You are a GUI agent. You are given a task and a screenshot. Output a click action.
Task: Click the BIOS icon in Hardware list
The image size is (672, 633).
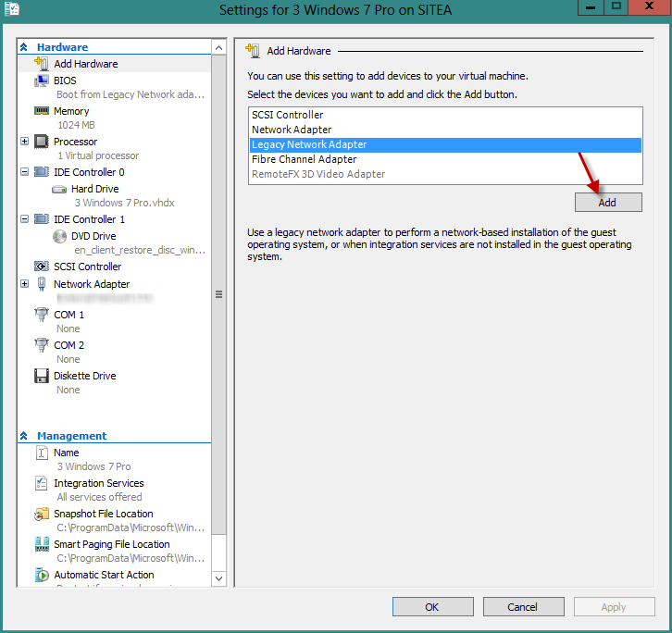tap(42, 81)
